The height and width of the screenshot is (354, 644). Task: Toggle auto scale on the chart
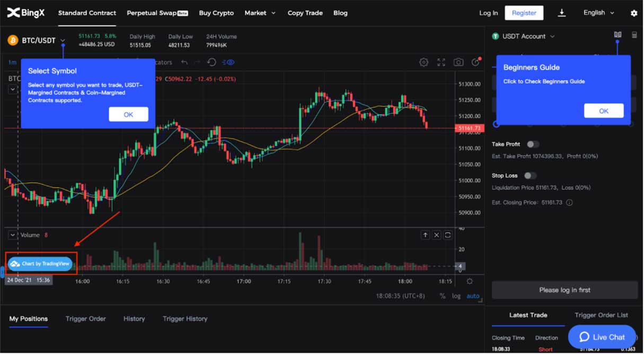click(473, 296)
